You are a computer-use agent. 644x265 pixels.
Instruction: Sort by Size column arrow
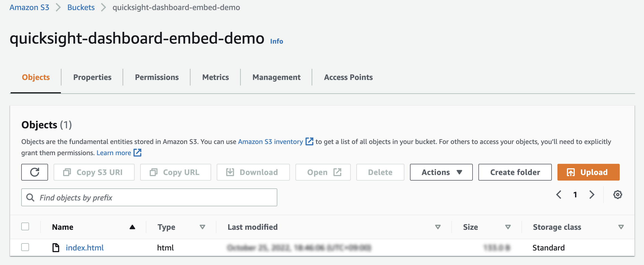(508, 227)
